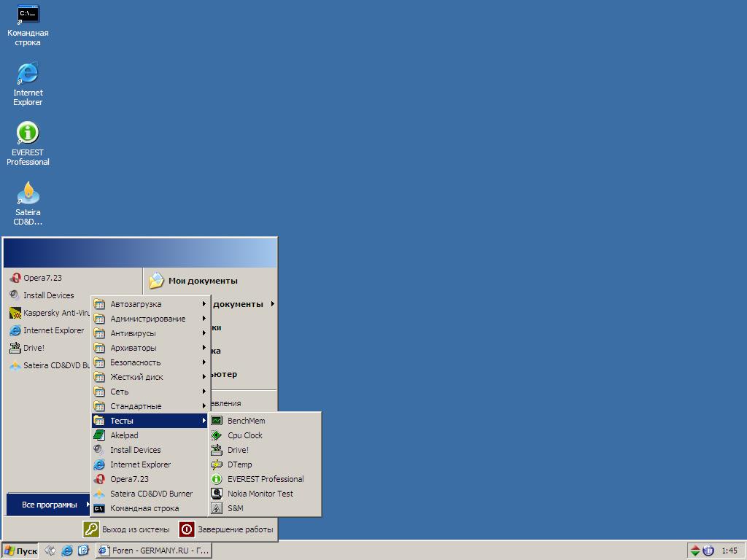This screenshot has width=747, height=560.
Task: Click the Безопасность folder label
Action: click(135, 362)
